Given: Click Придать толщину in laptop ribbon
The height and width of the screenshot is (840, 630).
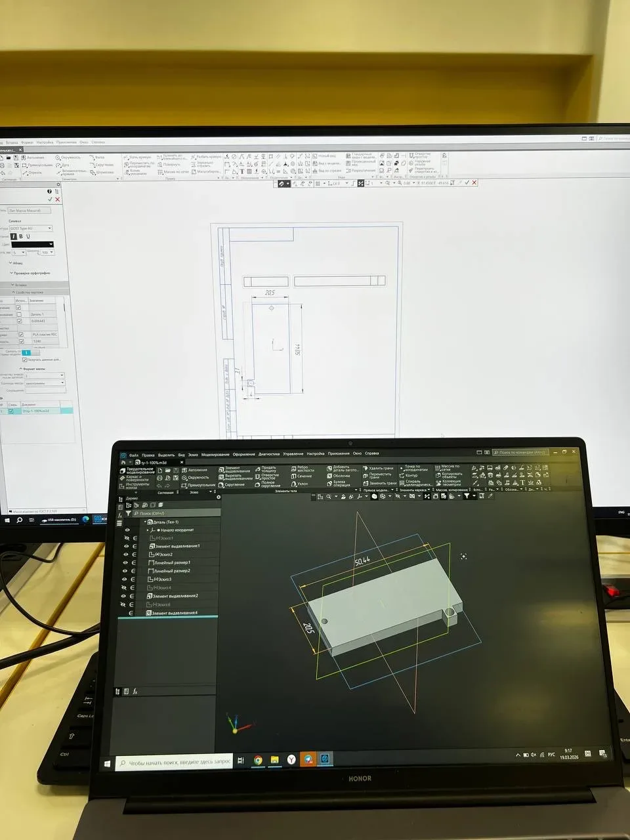Looking at the screenshot, I should (266, 470).
